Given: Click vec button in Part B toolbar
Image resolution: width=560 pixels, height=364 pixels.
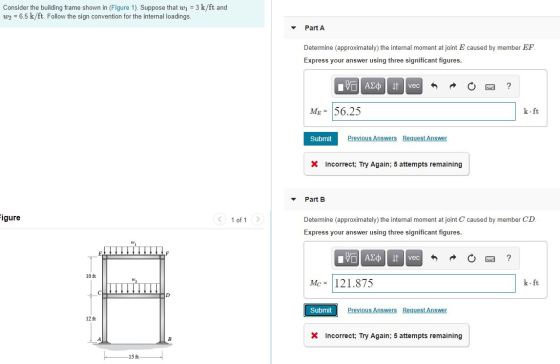Looking at the screenshot, I should 414,258.
